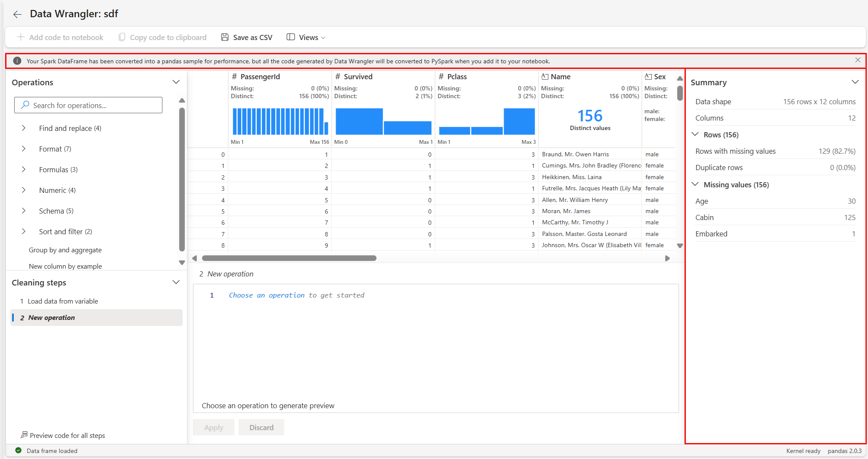
Task: Click the Survived histogram chart
Action: (x=383, y=121)
